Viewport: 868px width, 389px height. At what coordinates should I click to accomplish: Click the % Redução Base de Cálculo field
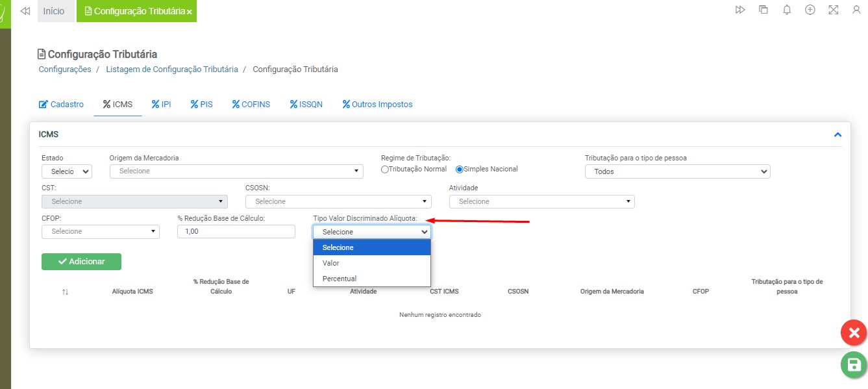tap(236, 231)
